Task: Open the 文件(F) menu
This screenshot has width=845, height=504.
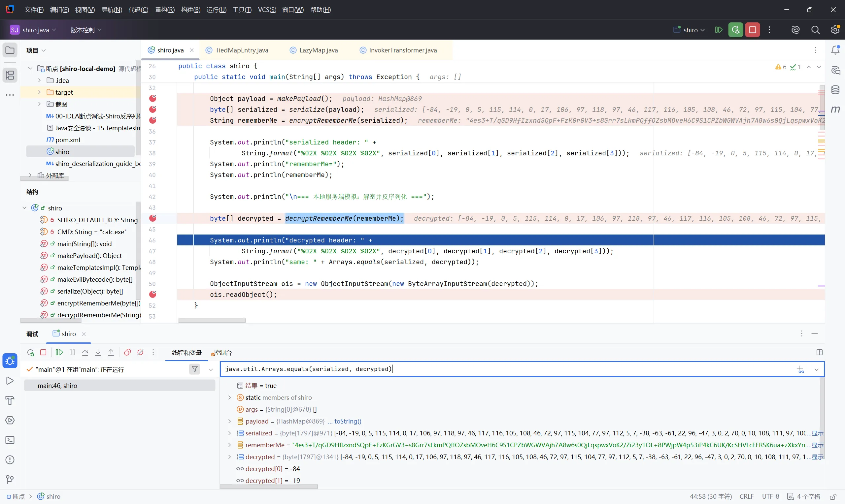Action: 34,10
